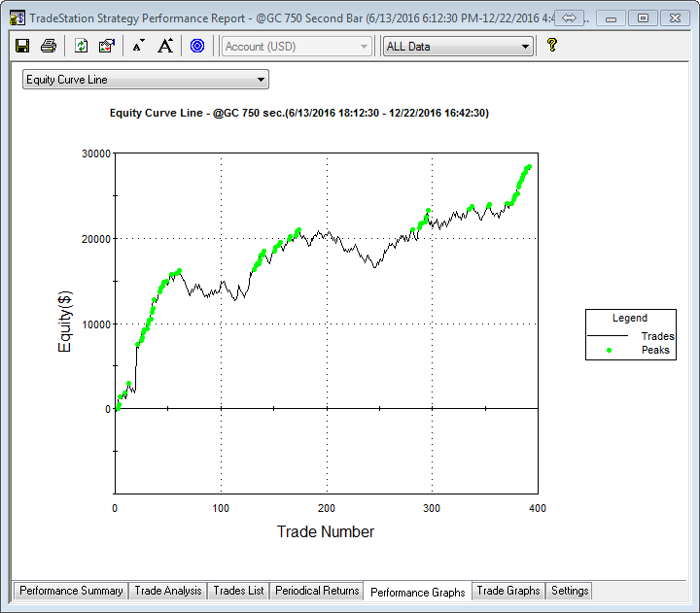Click the TradeStation title bar app icon
The image size is (700, 613).
[x=17, y=17]
